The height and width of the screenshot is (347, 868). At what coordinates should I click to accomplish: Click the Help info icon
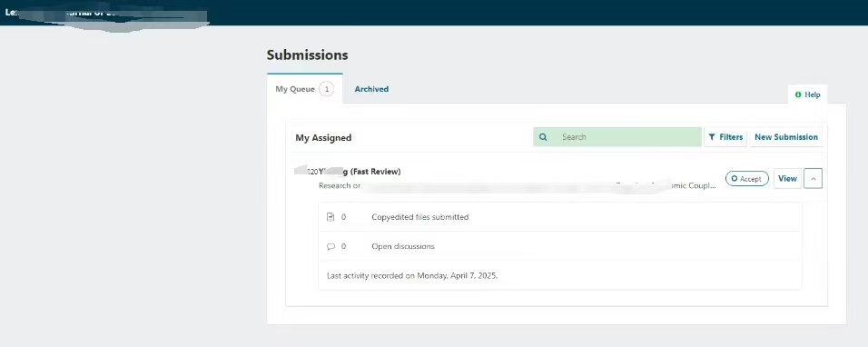tap(798, 94)
